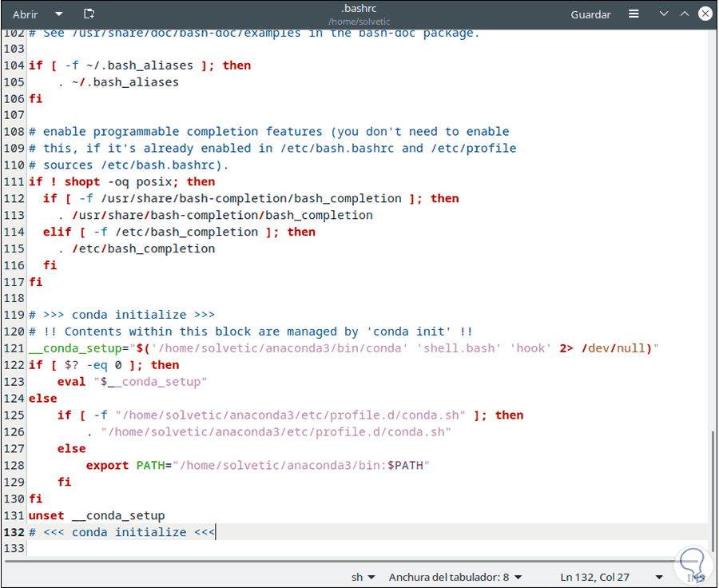Maximize window with the up chevron
This screenshot has height=588, width=719.
pyautogui.click(x=684, y=14)
